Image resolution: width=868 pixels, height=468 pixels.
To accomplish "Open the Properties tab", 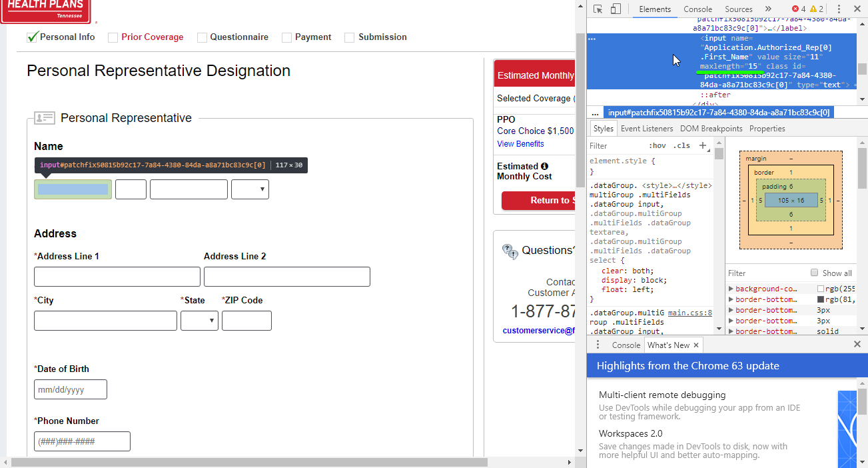I will [x=767, y=129].
